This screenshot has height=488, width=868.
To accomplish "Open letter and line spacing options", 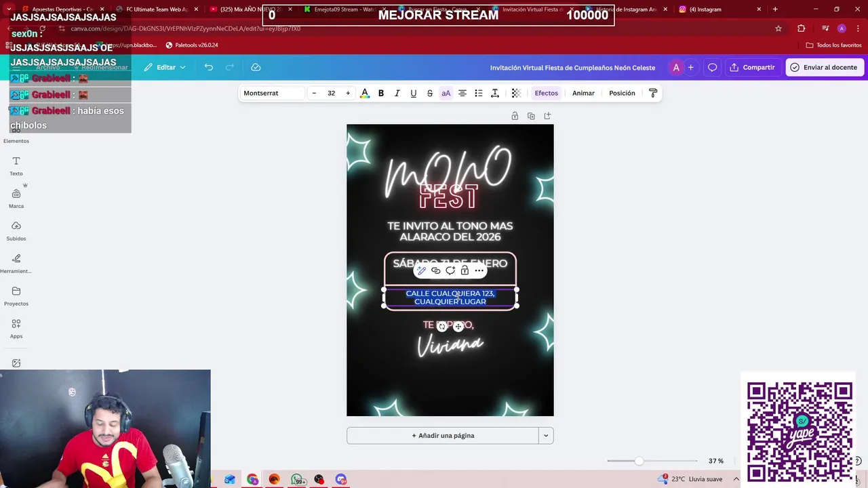I will click(x=495, y=93).
